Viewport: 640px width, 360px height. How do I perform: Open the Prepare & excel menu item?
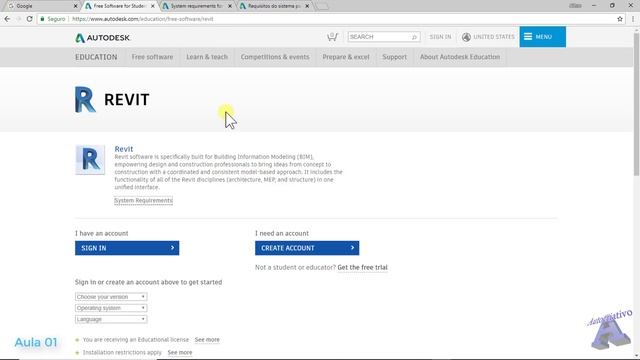[x=346, y=57]
